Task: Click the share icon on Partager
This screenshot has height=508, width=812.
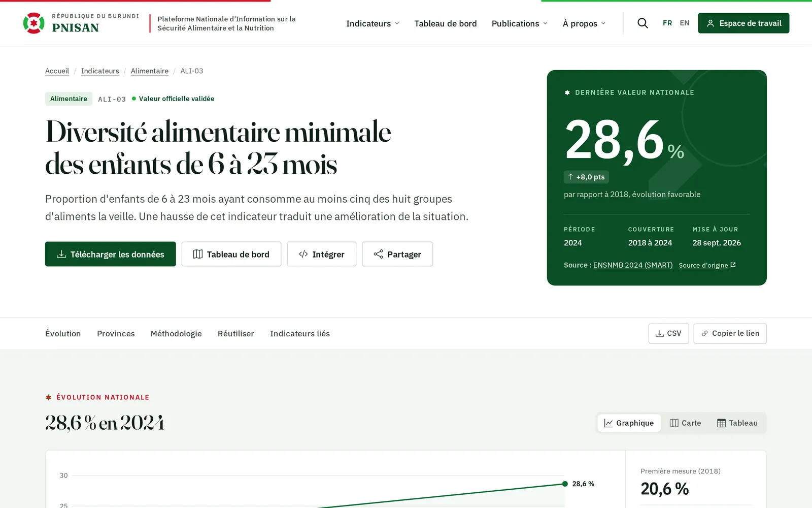Action: (x=378, y=254)
